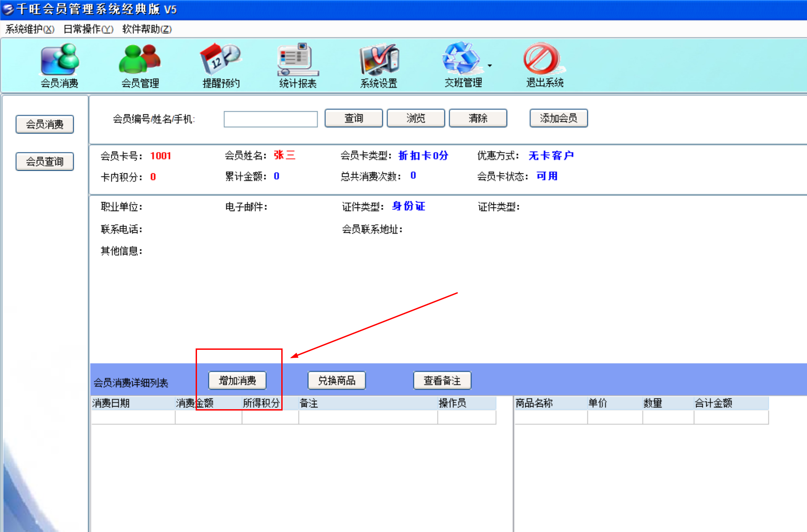Click the 电子邮件 label
This screenshot has height=532, width=807.
(246, 207)
